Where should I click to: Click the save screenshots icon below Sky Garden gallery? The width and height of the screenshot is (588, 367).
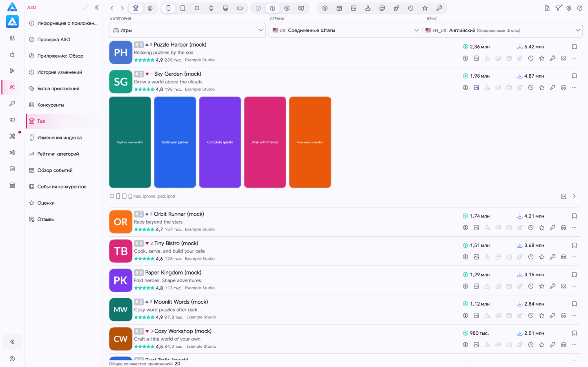563,197
